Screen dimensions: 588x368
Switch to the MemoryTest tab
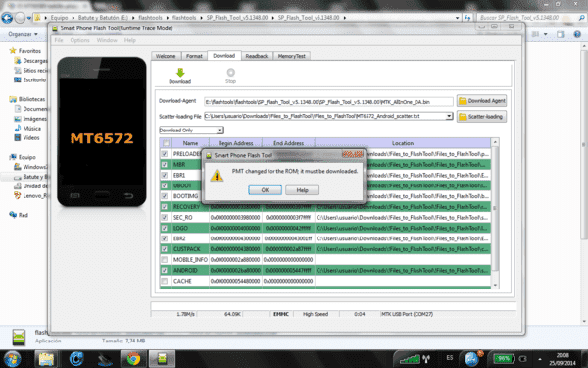[292, 56]
